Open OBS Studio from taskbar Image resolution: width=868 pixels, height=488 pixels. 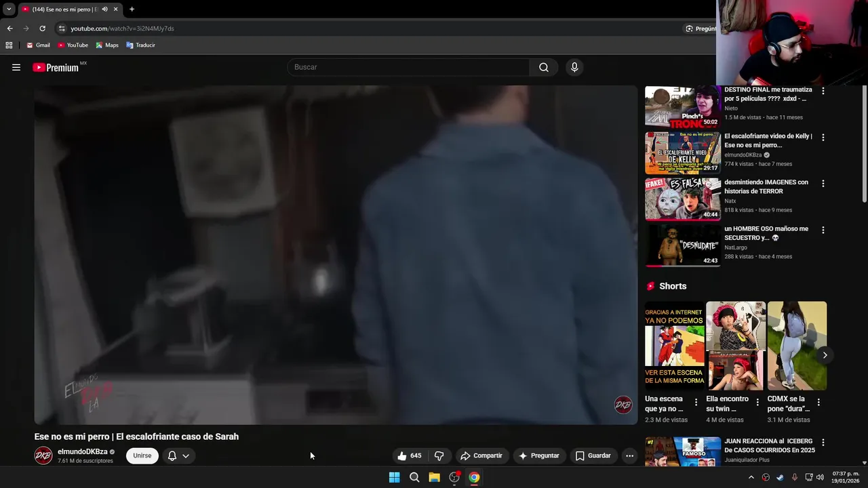pos(454,477)
